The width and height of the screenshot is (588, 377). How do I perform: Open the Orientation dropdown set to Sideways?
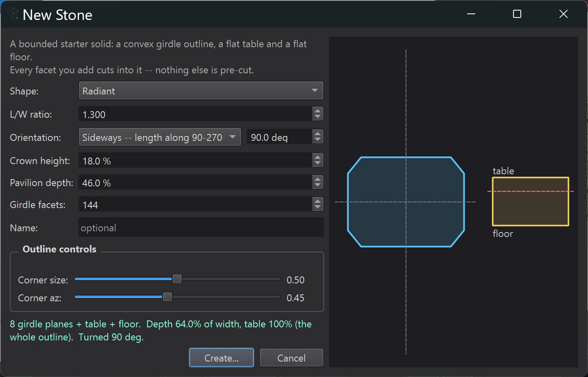pos(160,137)
